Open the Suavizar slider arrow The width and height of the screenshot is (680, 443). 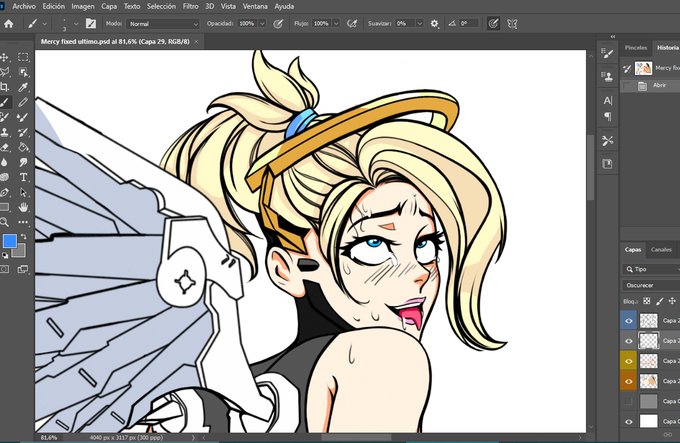point(419,24)
